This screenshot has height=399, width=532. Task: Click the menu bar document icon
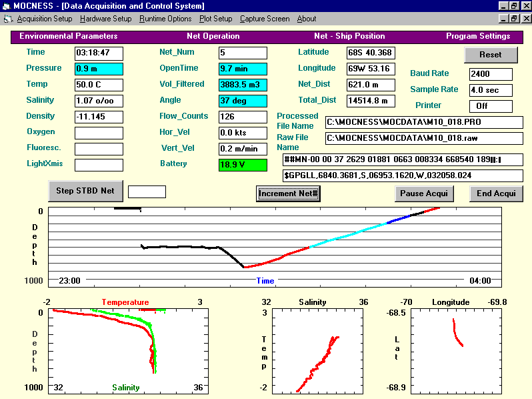pyautogui.click(x=8, y=19)
